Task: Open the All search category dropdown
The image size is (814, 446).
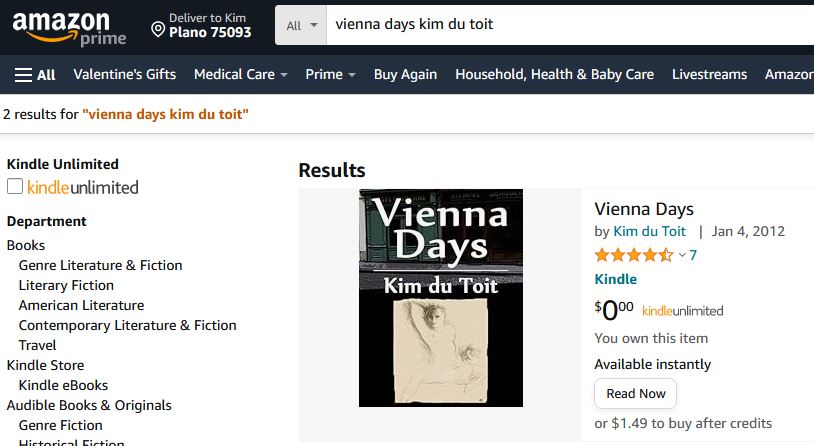Action: 301,25
